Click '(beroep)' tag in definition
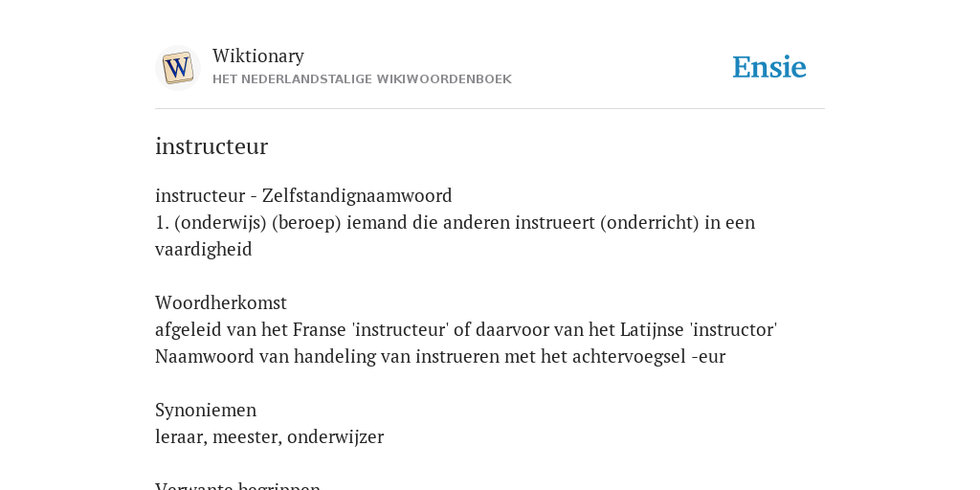 (x=306, y=222)
